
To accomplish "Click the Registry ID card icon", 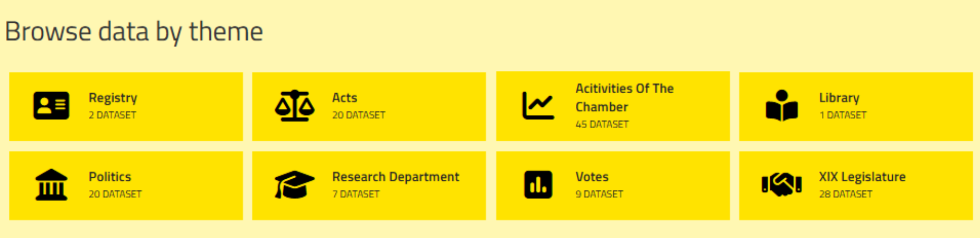I will coord(51,106).
